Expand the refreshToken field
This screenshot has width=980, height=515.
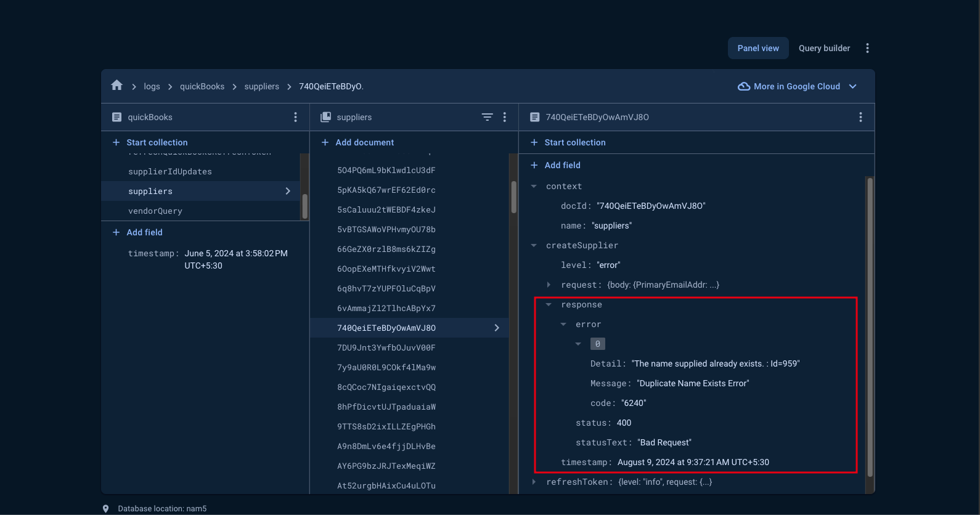[x=534, y=482]
